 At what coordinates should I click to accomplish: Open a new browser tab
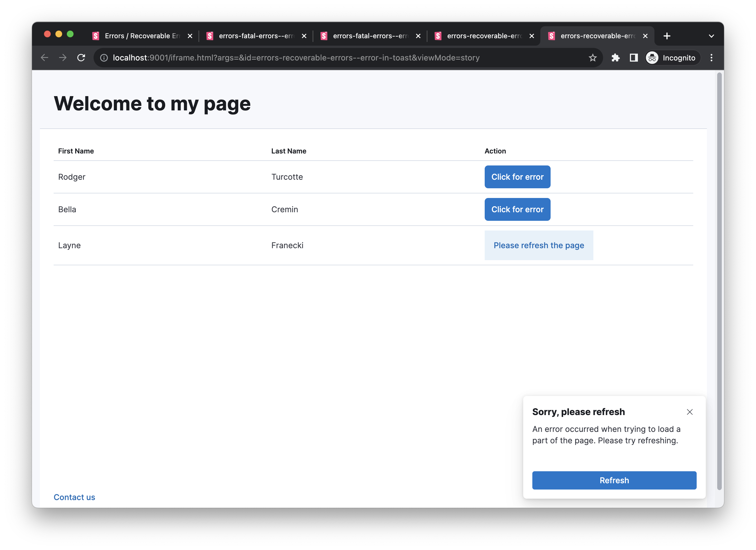point(667,36)
